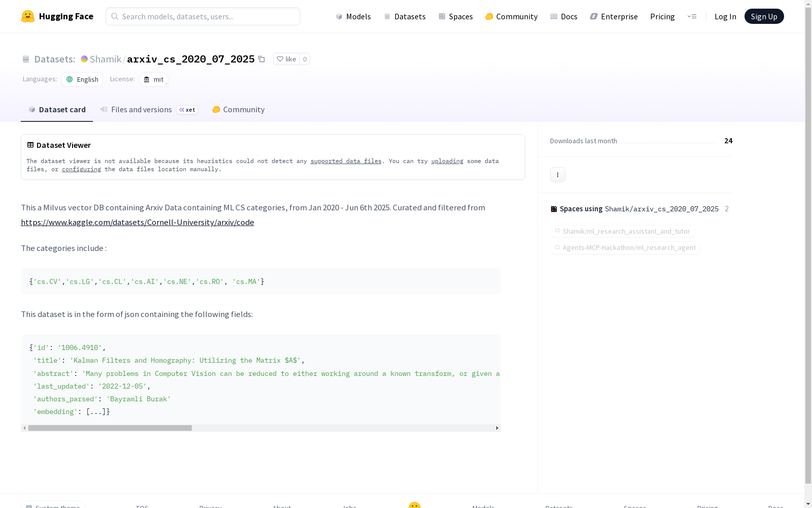Click the Sign Up button

coord(764,16)
